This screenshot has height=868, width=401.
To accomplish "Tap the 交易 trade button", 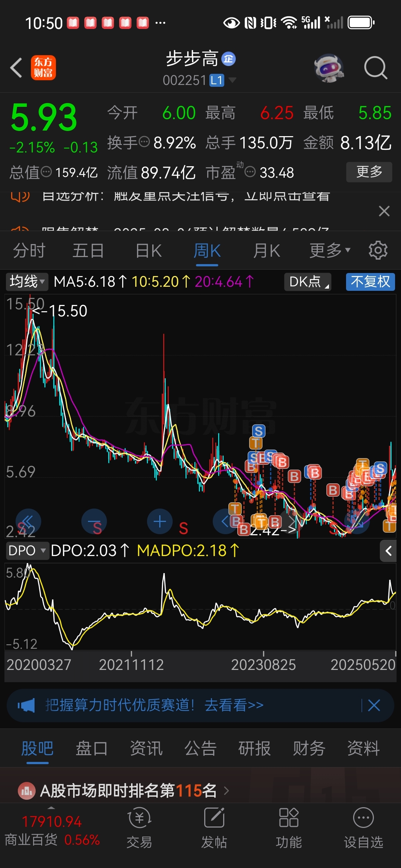I will pos(139,828).
